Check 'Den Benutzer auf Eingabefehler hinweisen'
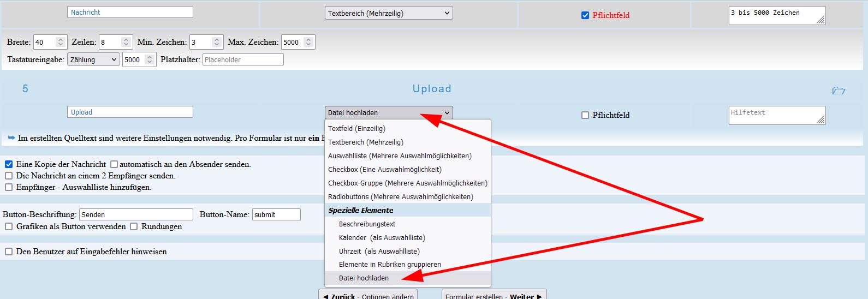The height and width of the screenshot is (299, 868). coord(9,252)
